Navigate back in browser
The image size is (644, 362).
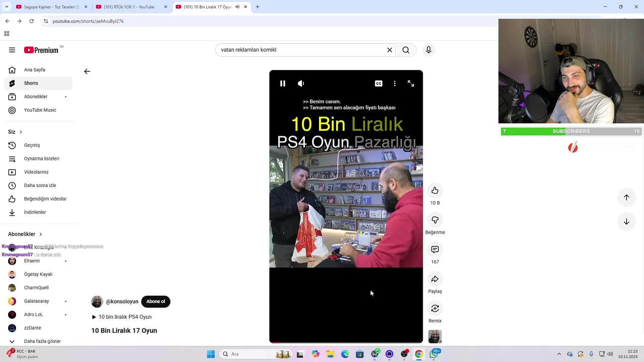tap(7, 21)
